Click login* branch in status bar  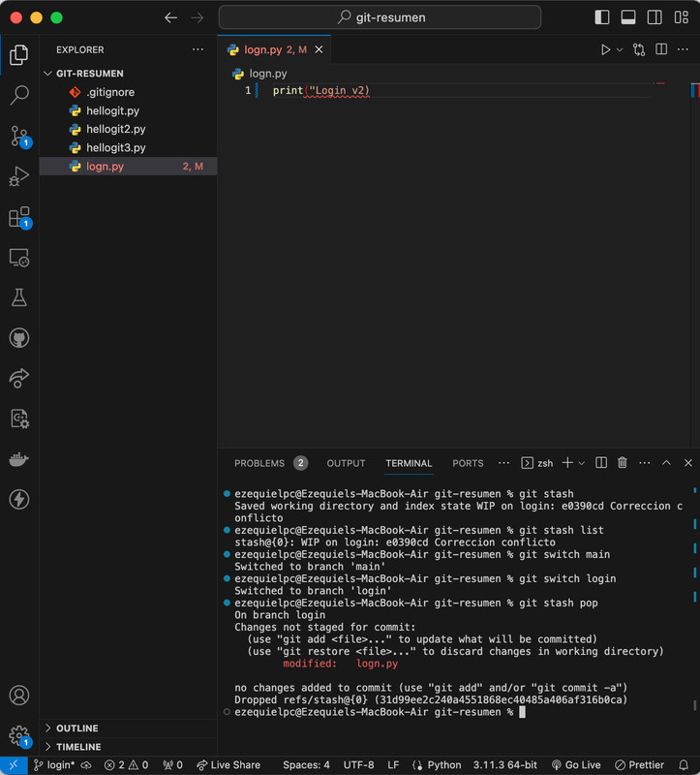click(54, 765)
